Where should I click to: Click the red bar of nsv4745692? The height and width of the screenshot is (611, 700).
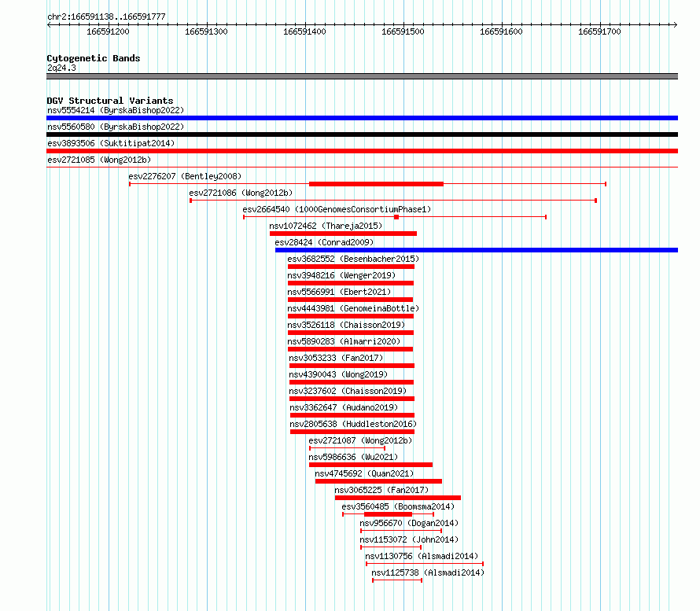pos(378,481)
